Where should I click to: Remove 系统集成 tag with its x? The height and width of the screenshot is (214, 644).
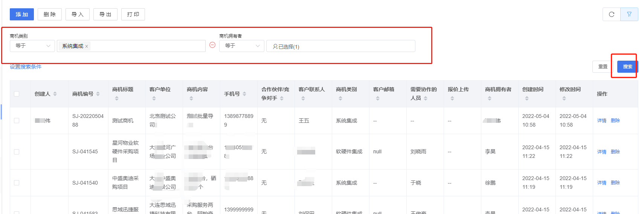tap(87, 46)
